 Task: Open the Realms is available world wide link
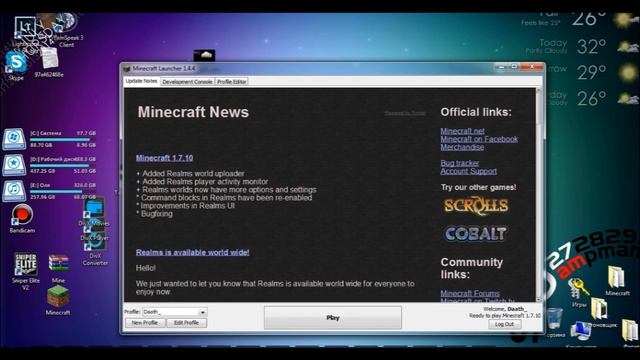pyautogui.click(x=193, y=252)
